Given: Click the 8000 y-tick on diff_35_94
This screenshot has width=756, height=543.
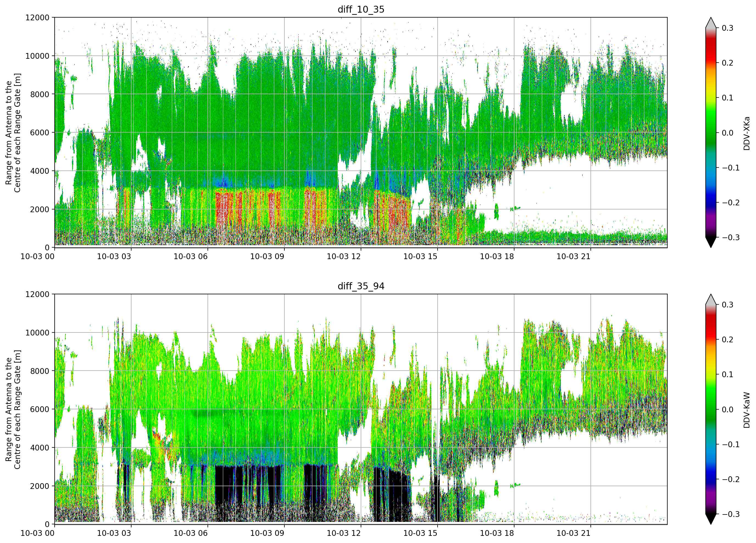Looking at the screenshot, I should 40,371.
